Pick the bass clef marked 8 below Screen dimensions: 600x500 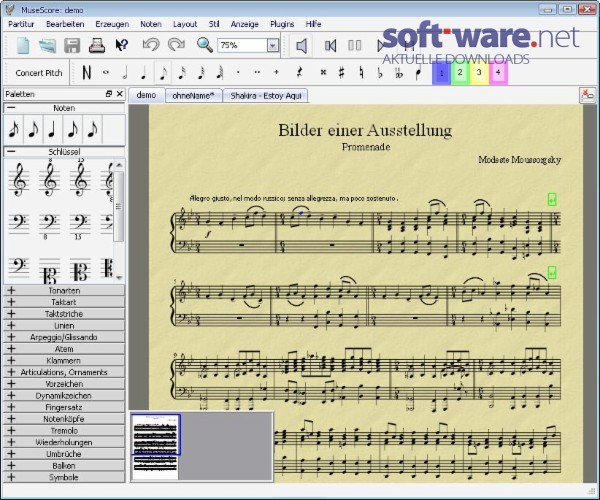pyautogui.click(x=50, y=226)
